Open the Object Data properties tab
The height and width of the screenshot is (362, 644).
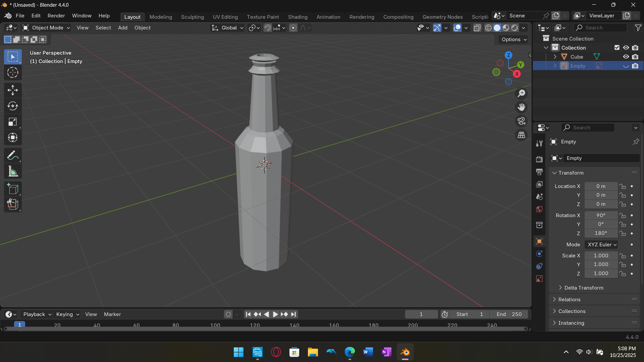coord(539,279)
